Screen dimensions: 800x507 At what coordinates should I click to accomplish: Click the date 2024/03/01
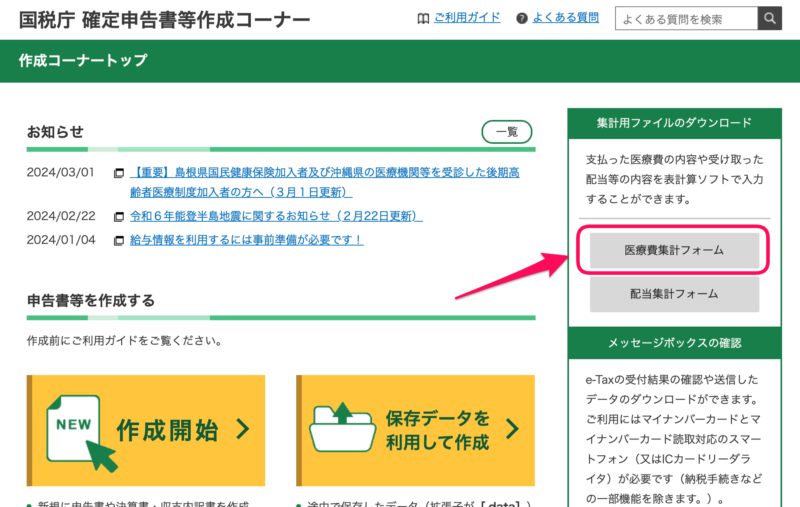(x=60, y=172)
